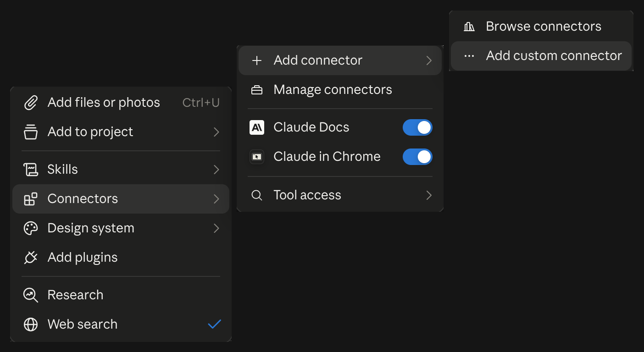Expand the Tool access chevron
This screenshot has height=352, width=644.
tap(429, 195)
